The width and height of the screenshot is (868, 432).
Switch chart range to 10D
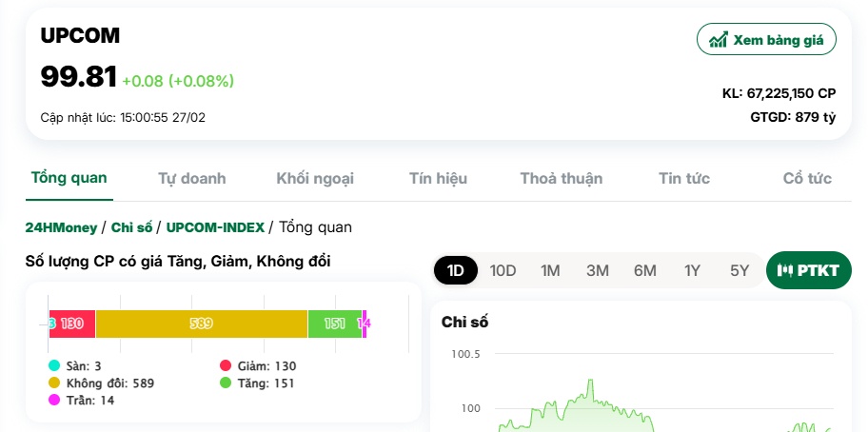click(x=503, y=270)
